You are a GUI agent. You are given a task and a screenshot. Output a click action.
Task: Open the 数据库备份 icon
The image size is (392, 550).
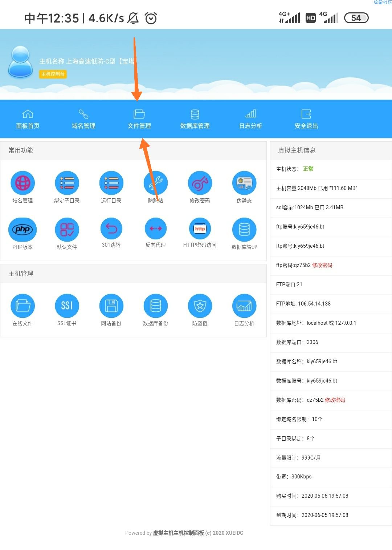pos(155,306)
